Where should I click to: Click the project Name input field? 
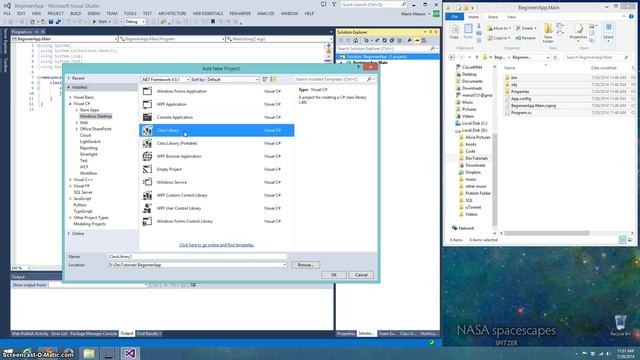(x=197, y=256)
